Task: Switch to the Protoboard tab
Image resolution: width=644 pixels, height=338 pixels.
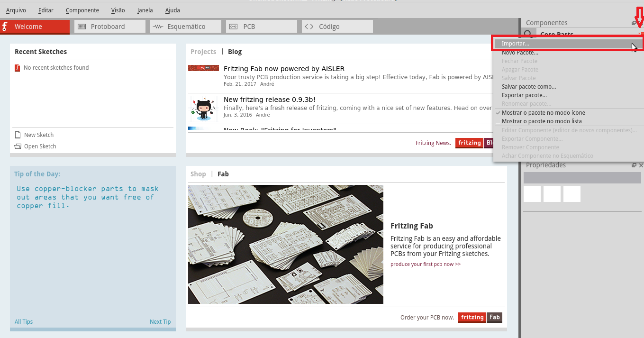Action: 110,27
